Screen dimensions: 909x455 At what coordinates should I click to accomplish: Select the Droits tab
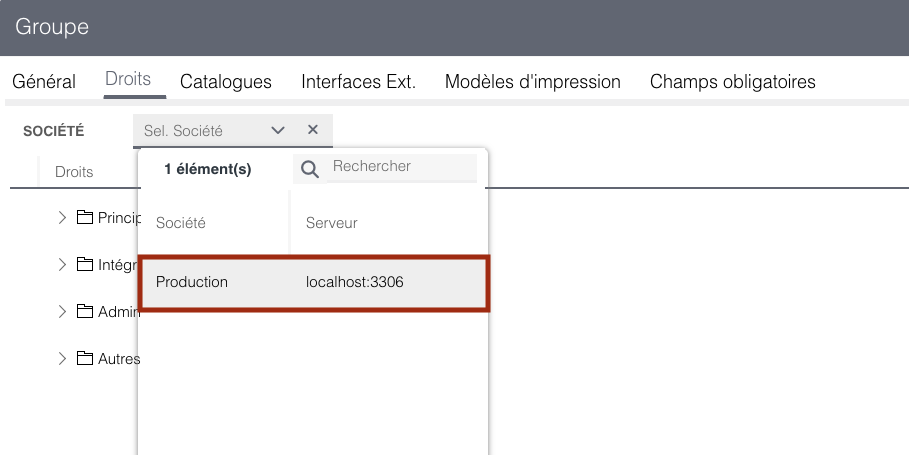tap(128, 79)
